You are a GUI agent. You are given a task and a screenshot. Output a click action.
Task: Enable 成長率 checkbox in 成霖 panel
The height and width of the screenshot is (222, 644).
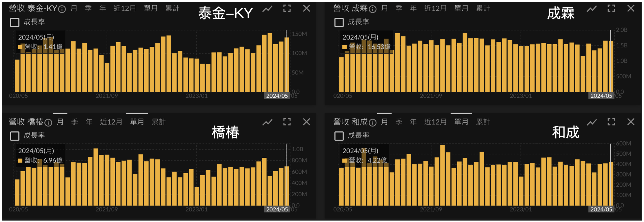339,22
